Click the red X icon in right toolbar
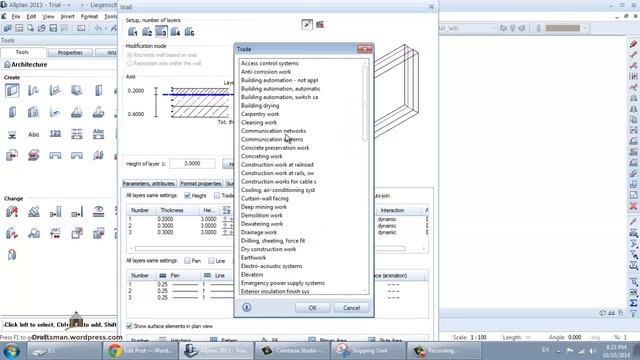 coord(633,206)
